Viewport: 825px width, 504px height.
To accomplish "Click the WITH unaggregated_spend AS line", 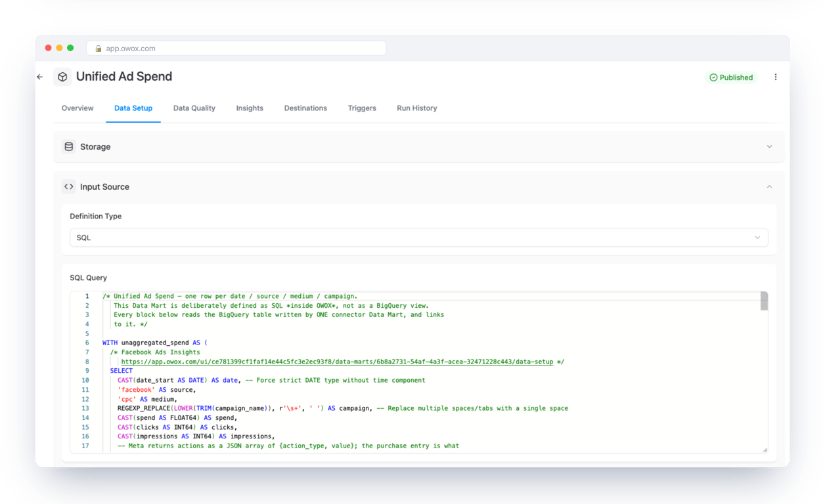I will (155, 343).
